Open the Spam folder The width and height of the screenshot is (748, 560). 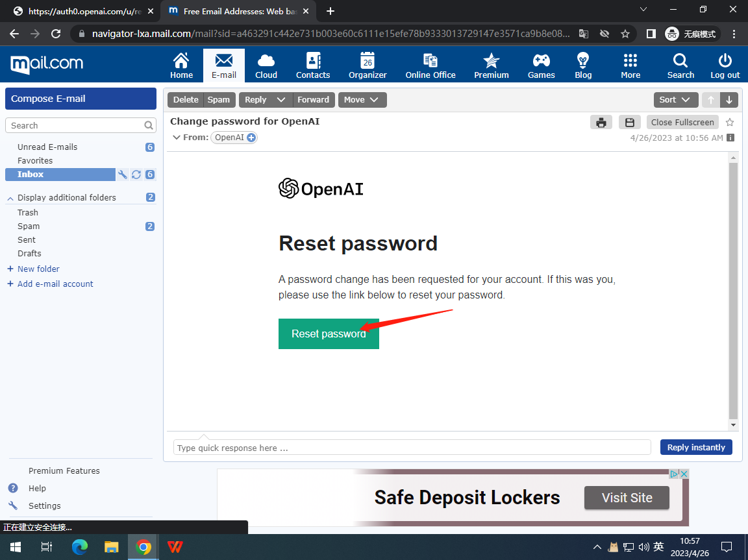click(29, 226)
